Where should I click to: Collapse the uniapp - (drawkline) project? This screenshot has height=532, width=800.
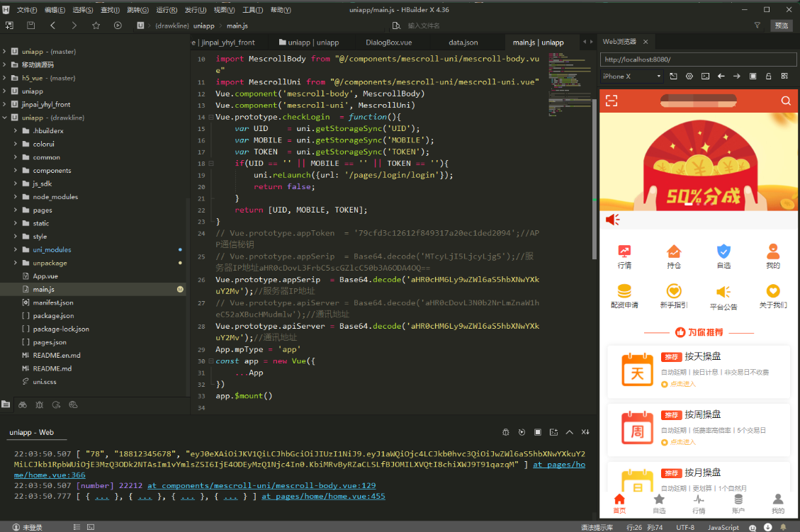4,118
